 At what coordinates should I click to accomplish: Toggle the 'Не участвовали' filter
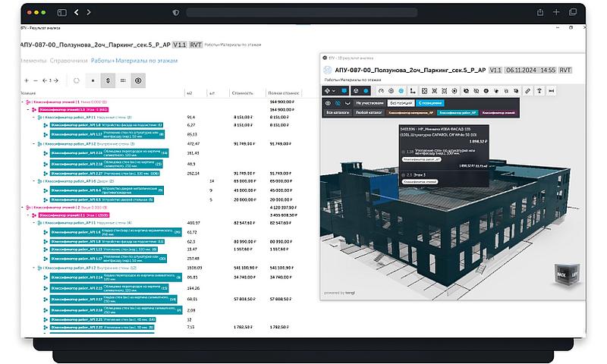click(368, 102)
